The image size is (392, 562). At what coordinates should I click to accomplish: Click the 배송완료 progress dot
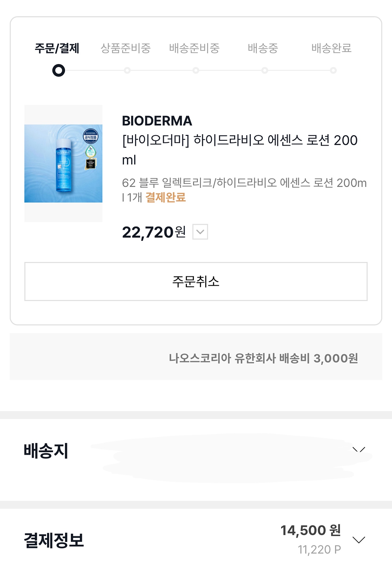[333, 71]
